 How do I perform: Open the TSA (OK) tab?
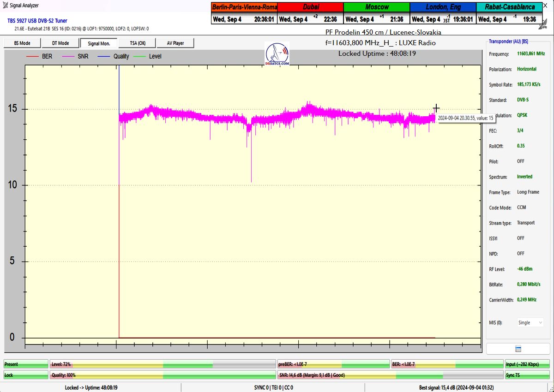coord(137,43)
